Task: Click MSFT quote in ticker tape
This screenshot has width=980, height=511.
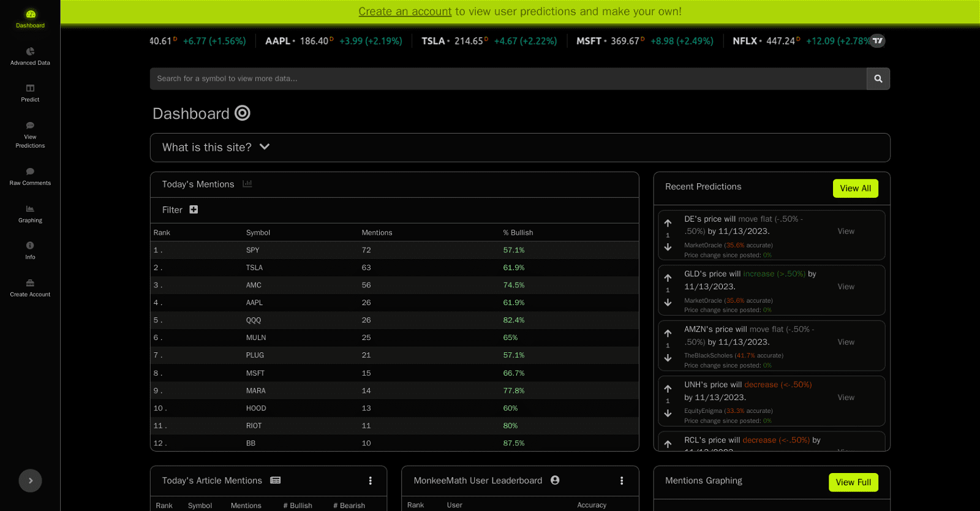Action: [x=645, y=41]
